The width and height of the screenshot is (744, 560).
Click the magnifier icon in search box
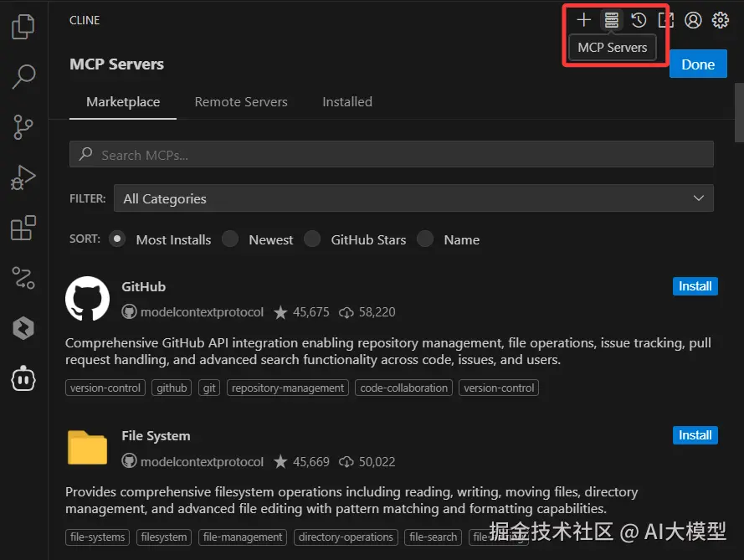point(86,154)
